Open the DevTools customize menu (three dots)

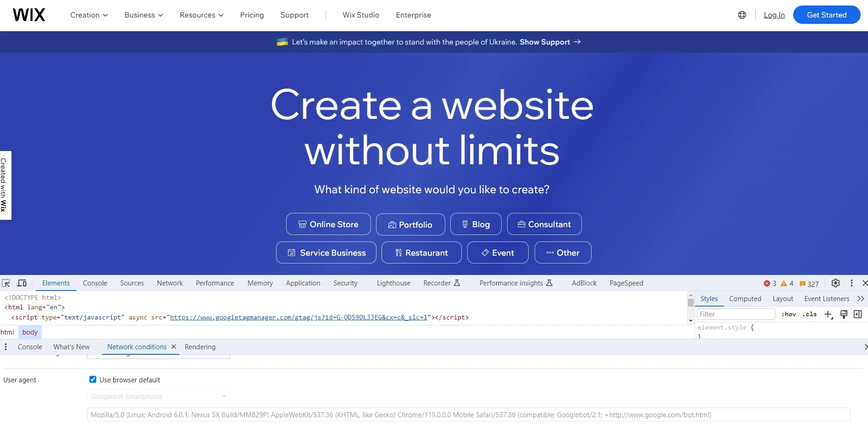851,283
